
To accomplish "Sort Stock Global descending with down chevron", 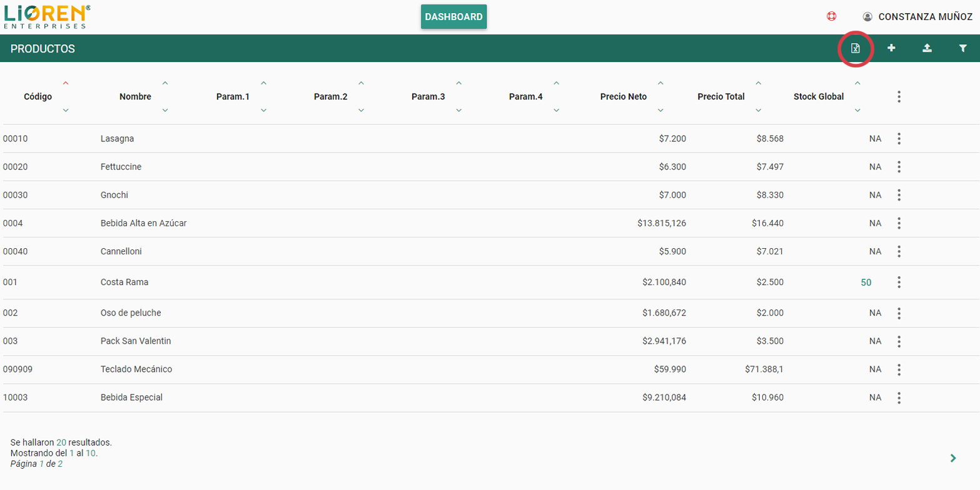I will point(857,111).
